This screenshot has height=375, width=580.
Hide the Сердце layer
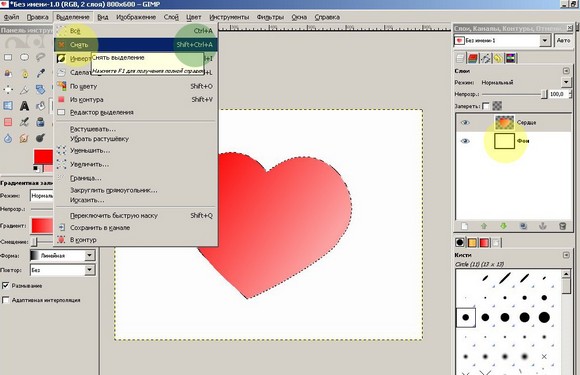click(465, 122)
